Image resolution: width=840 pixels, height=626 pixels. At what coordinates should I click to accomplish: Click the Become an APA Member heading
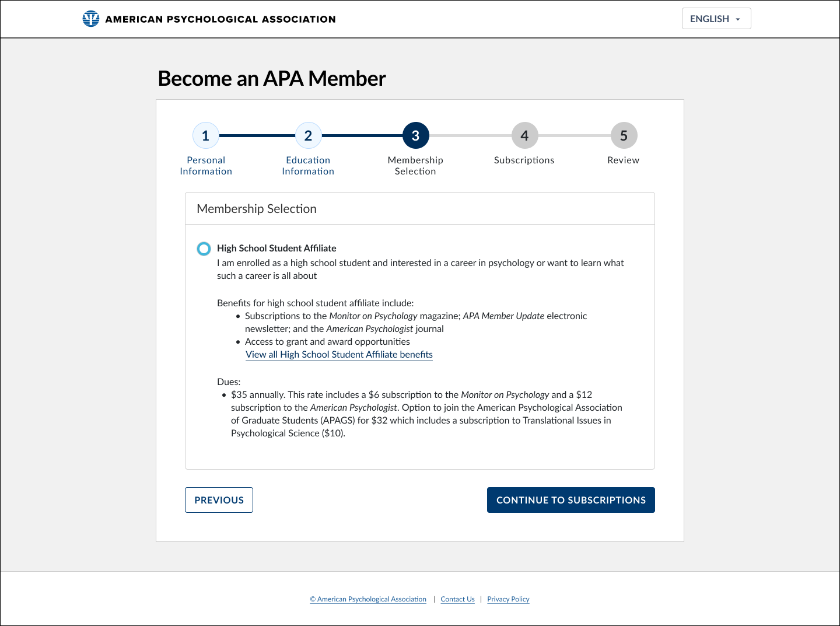pyautogui.click(x=272, y=78)
